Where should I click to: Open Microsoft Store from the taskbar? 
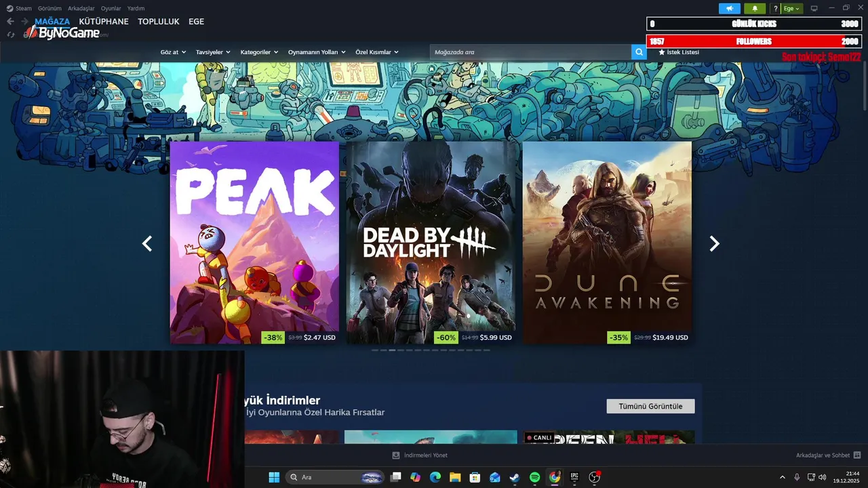tap(475, 477)
